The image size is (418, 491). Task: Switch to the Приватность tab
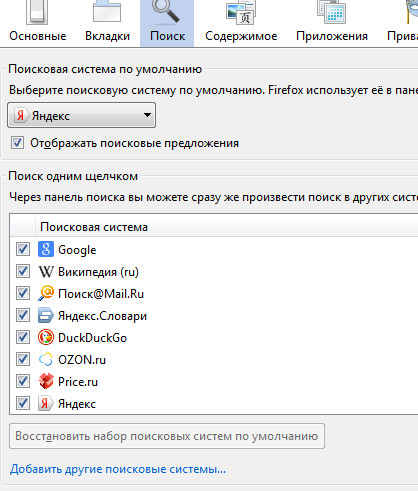(x=402, y=22)
